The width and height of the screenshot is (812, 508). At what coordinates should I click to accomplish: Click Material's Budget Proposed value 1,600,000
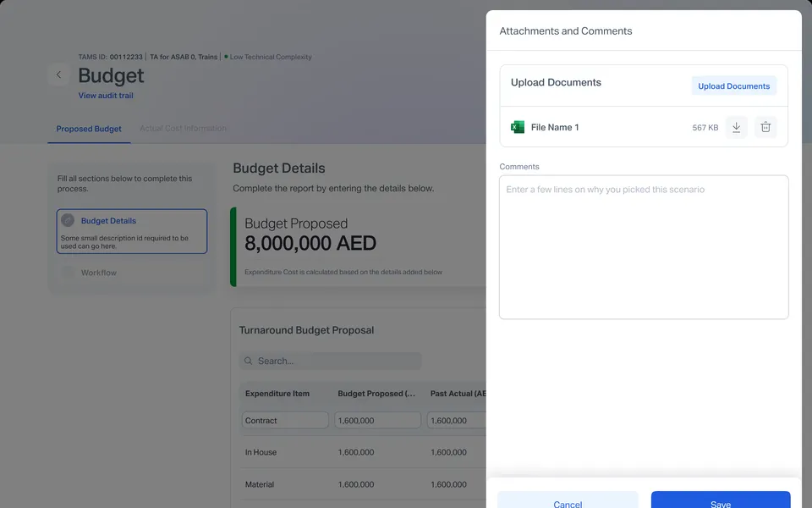coord(356,484)
